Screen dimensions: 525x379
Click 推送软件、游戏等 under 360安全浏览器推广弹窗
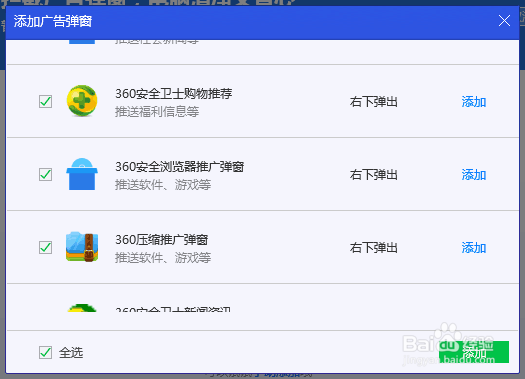point(163,184)
